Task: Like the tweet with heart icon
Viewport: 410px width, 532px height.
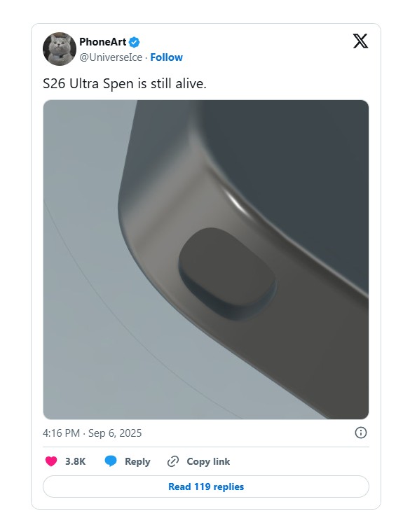Action: click(51, 461)
